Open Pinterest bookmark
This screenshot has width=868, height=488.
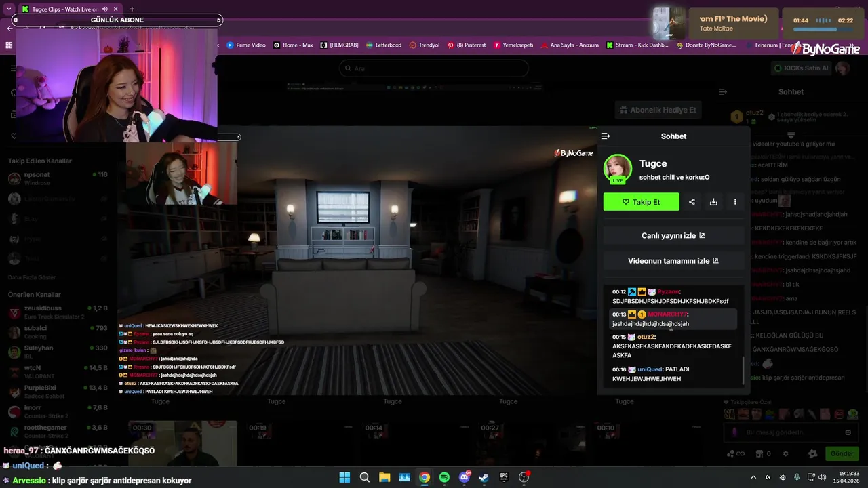coord(467,45)
